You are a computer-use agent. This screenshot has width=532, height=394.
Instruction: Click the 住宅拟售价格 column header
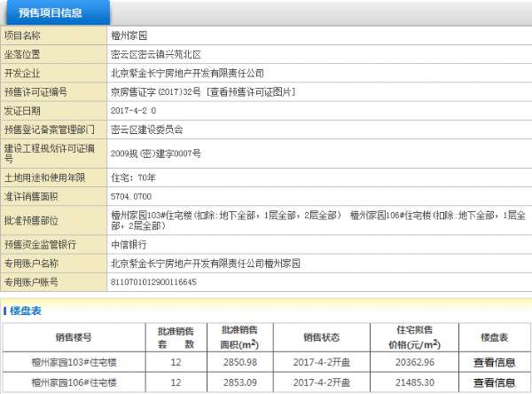pos(415,337)
